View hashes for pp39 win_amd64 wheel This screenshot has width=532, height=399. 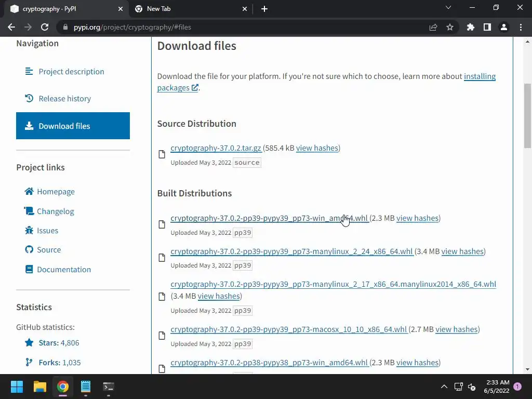(x=418, y=218)
